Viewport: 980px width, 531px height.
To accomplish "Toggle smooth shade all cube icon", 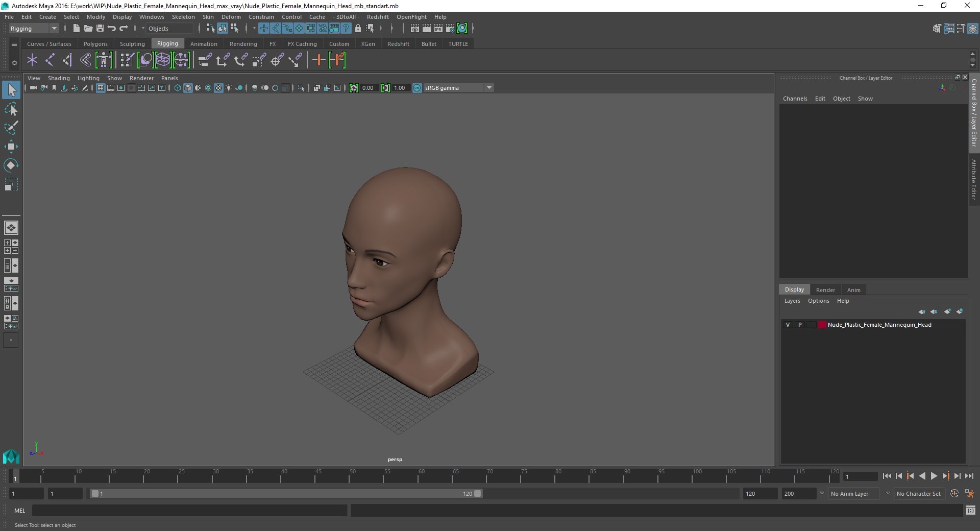I will (188, 88).
